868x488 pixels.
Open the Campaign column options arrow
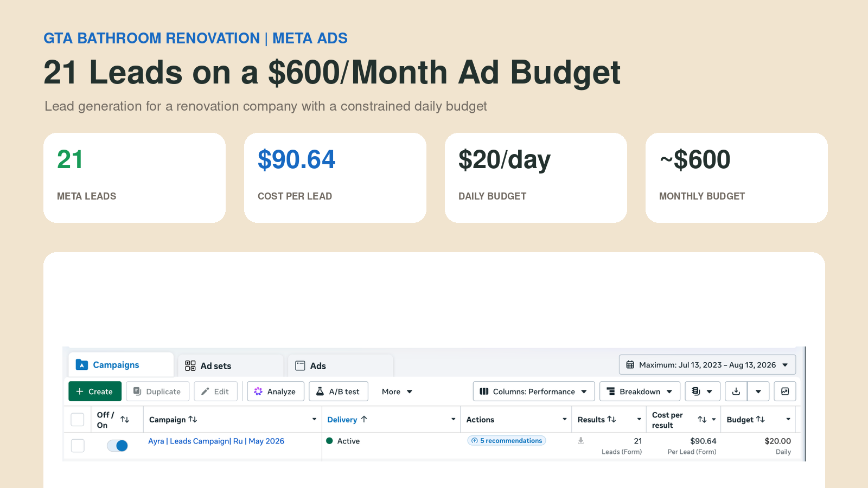314,419
